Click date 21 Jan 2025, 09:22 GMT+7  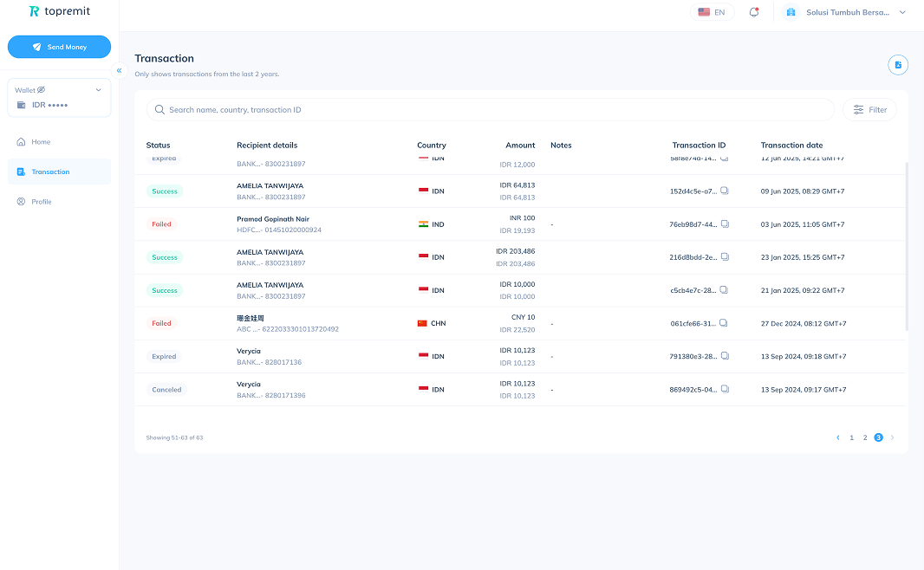click(803, 290)
